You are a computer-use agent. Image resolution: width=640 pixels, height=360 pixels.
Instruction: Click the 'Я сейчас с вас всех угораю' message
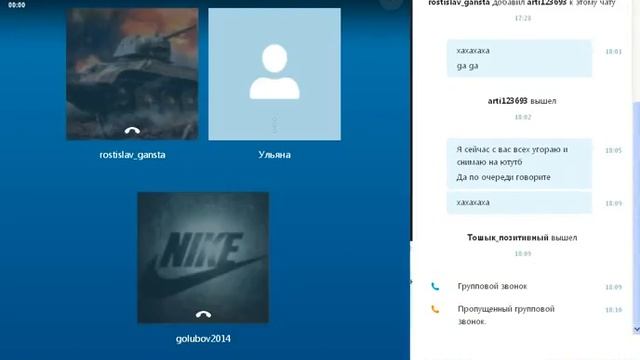pyautogui.click(x=512, y=156)
